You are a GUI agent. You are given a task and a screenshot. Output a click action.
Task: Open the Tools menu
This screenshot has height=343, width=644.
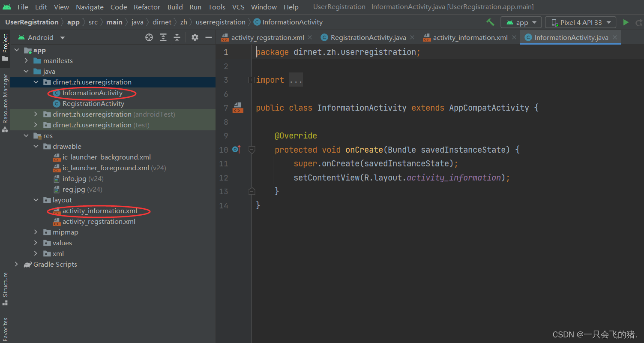point(217,7)
